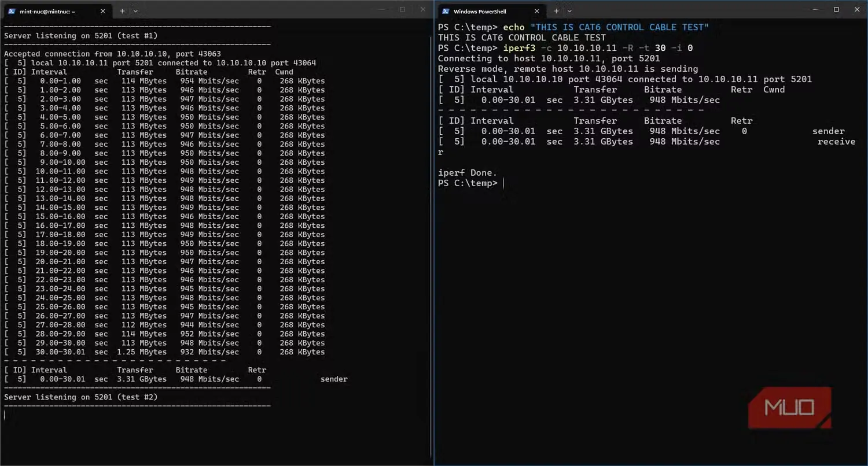
Task: Select the mint-nuc@mintnuc terminal tab
Action: [56, 10]
